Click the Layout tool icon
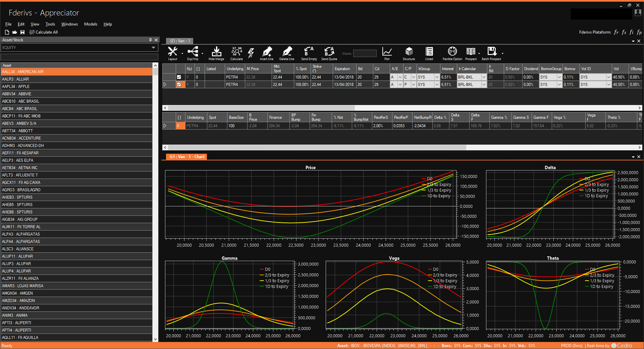 [172, 52]
